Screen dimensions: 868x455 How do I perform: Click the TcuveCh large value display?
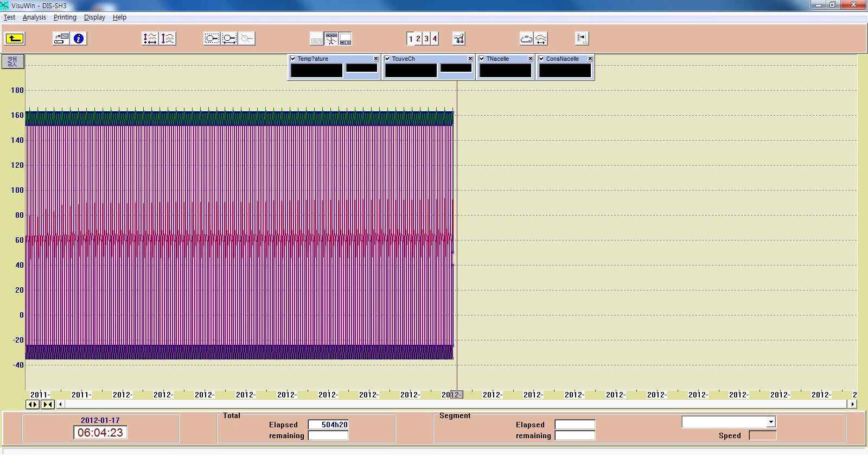pyautogui.click(x=411, y=71)
